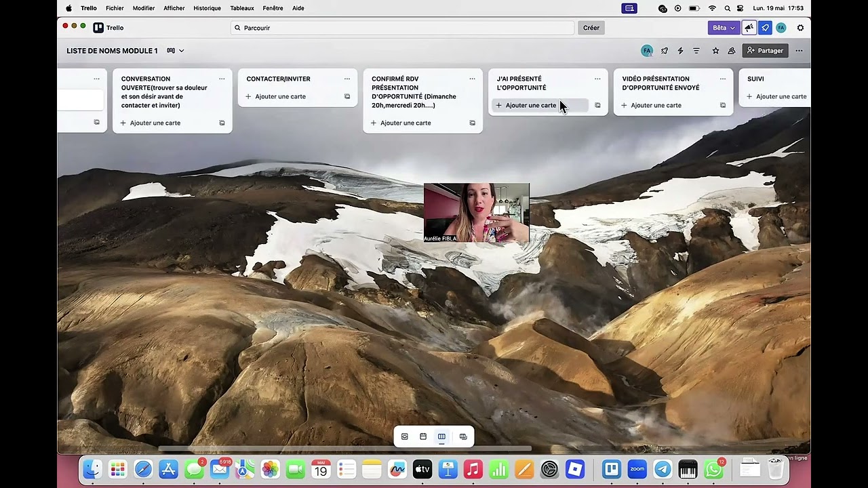Screen dimensions: 868x488
Task: Open the Fichier menu
Action: point(115,8)
